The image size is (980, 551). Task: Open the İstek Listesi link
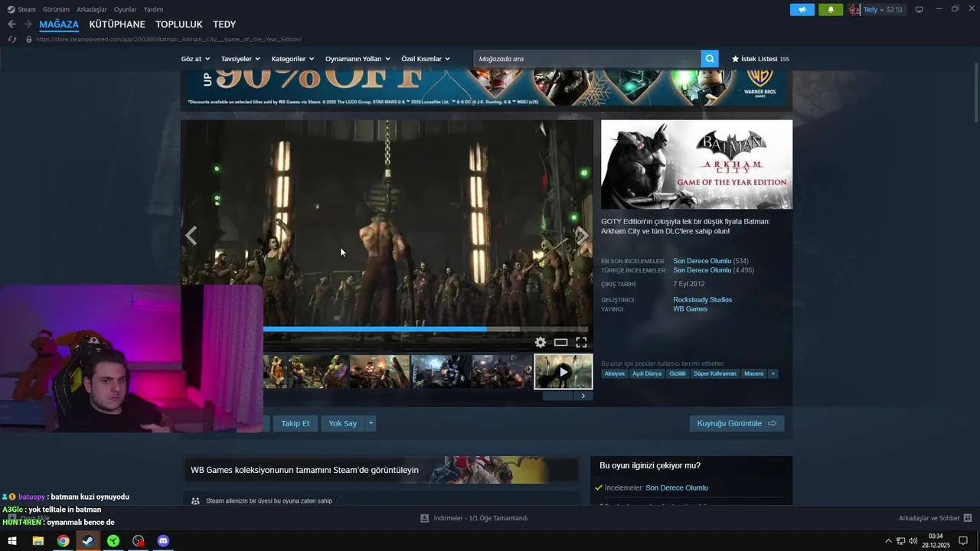click(x=760, y=59)
